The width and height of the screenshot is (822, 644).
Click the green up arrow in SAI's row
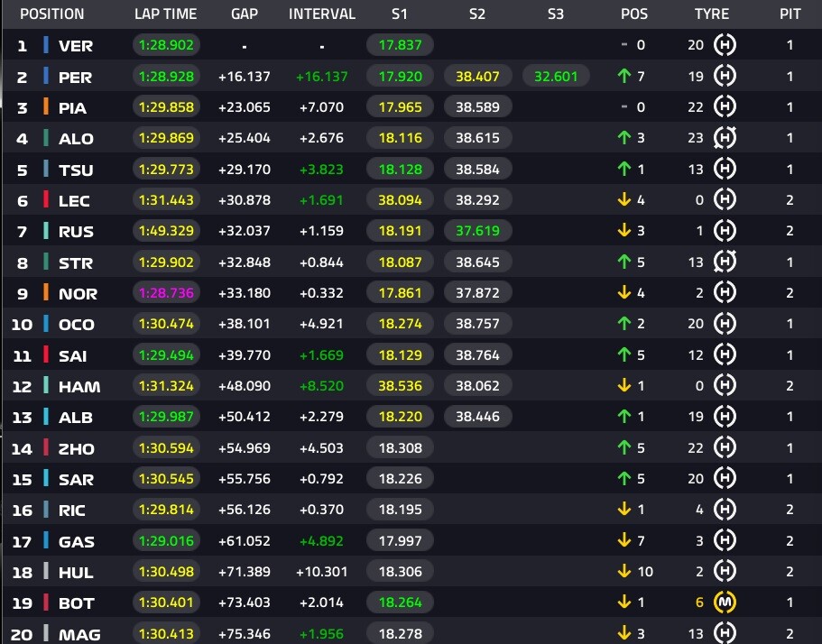tap(623, 355)
